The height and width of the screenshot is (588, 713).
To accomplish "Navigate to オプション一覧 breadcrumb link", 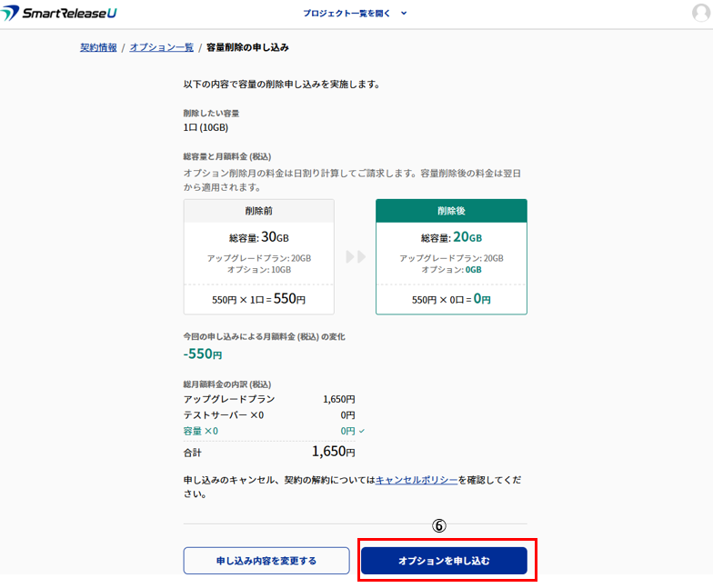I will click(x=161, y=47).
